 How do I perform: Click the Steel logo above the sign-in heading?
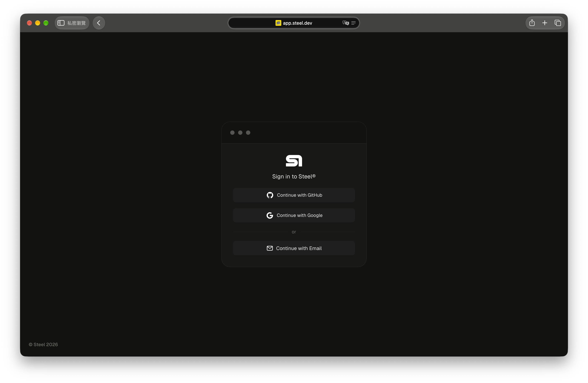[x=294, y=161]
